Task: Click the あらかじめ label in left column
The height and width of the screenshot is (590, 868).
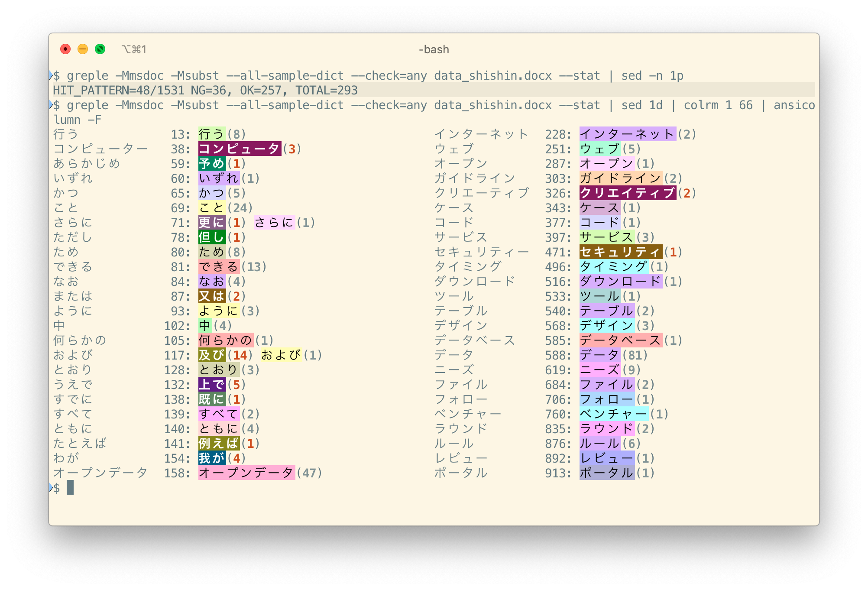Action: click(87, 164)
